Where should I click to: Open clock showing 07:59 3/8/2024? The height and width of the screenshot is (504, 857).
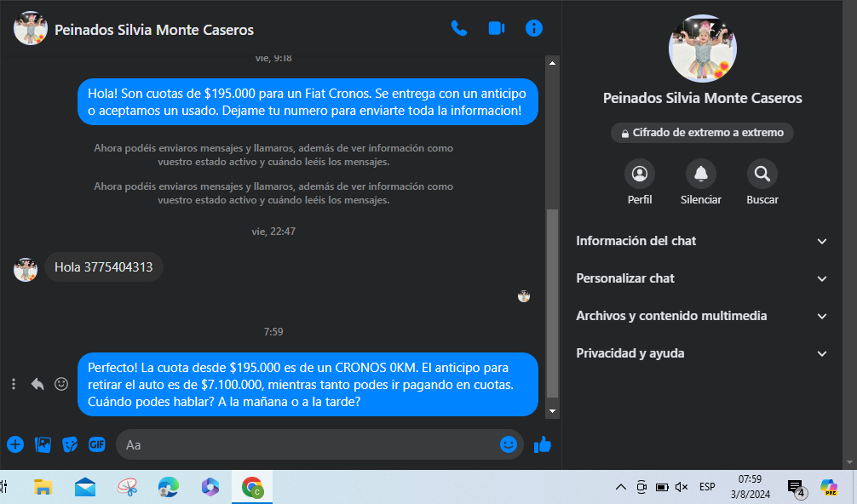(750, 486)
